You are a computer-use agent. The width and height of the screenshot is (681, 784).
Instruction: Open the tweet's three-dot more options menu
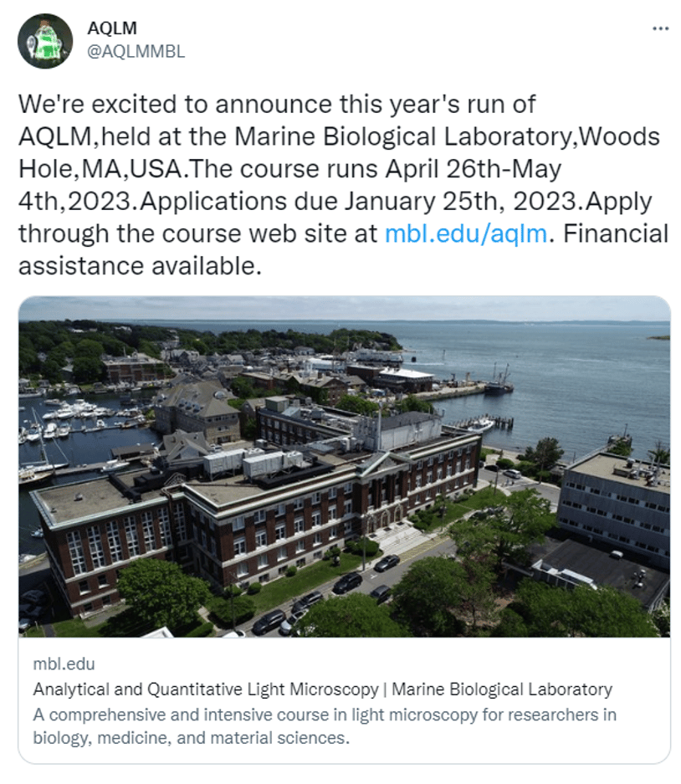click(660, 28)
